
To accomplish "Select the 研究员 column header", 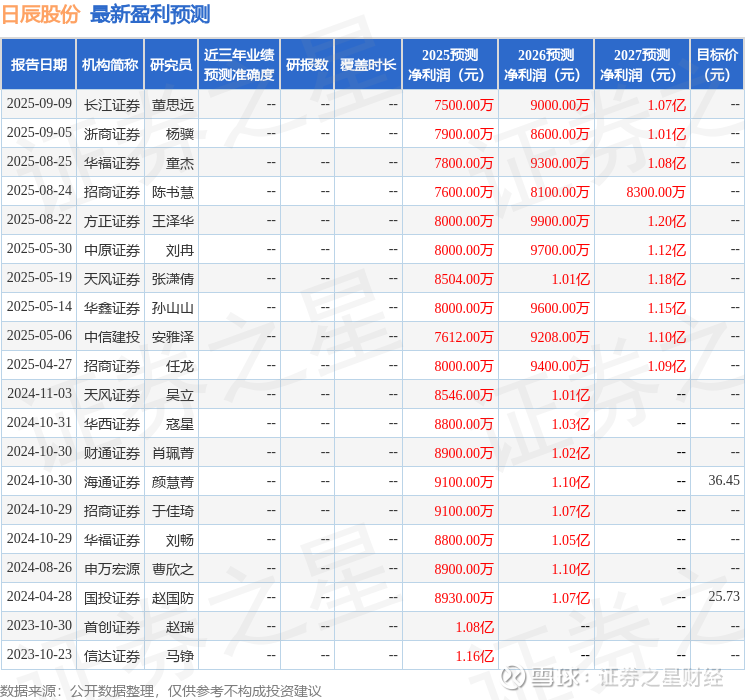I will click(171, 64).
